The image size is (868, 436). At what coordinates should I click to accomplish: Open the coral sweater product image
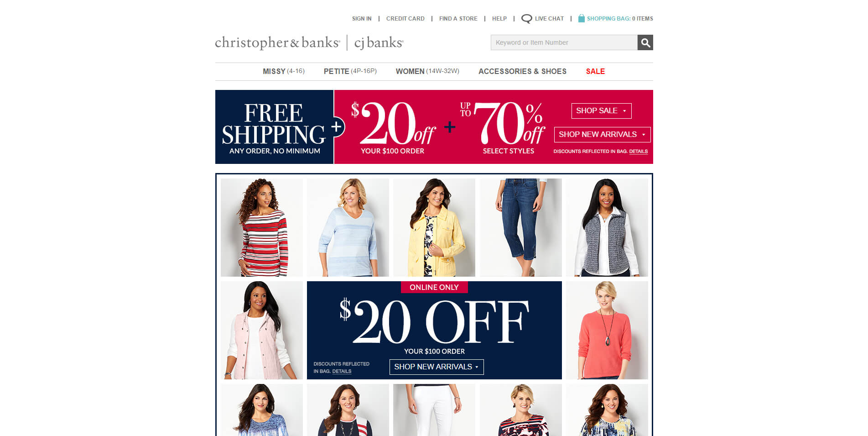pos(607,330)
